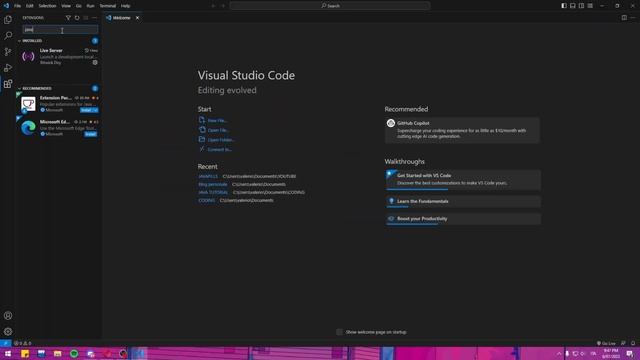Collapse the Recommended extensions section
Viewport: 640px width, 360px height.
click(19, 89)
